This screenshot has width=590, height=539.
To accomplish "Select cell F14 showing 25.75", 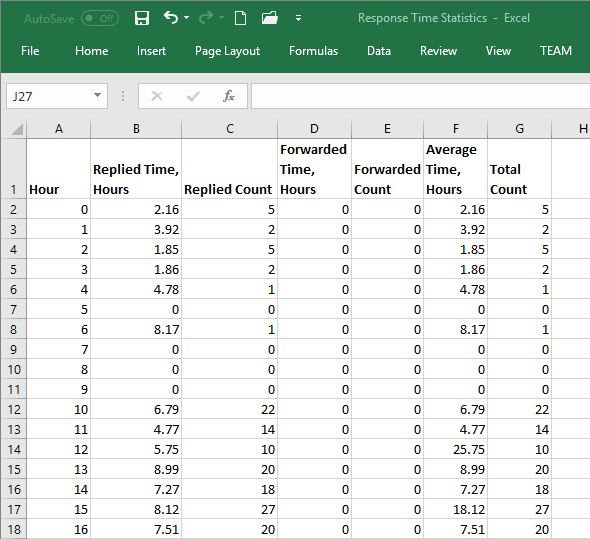I will pyautogui.click(x=455, y=449).
